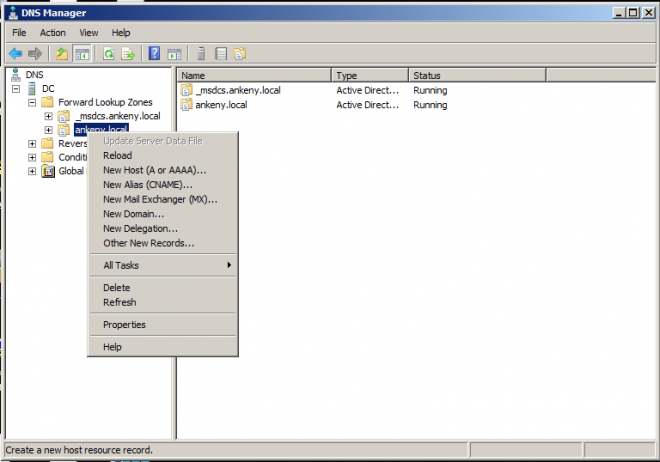Click the New Server toolbar icon

coord(201,53)
